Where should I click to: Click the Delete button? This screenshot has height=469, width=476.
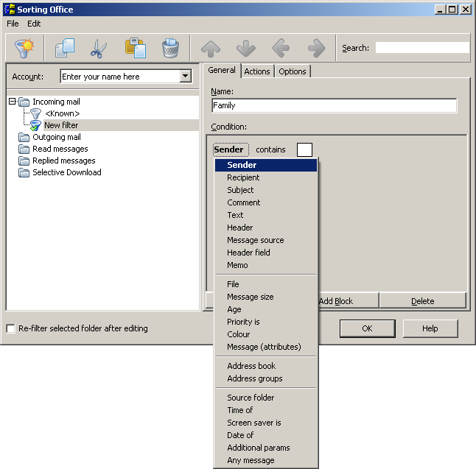(x=422, y=300)
